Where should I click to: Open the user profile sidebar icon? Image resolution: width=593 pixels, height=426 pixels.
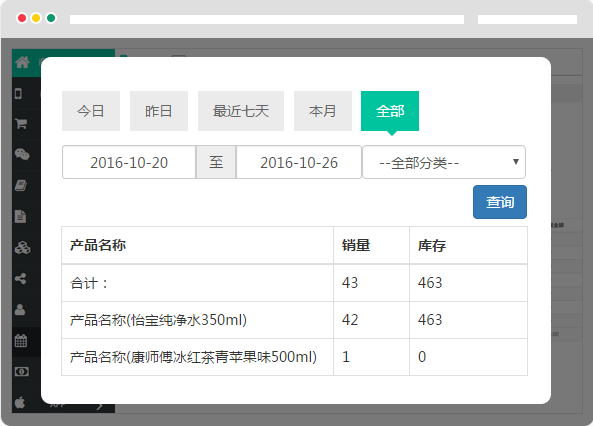[x=20, y=310]
